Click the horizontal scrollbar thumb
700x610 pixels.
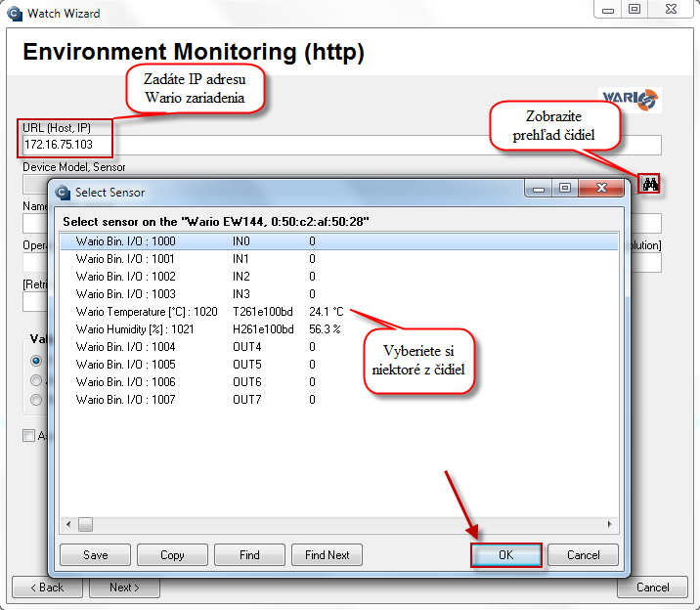pos(85,524)
